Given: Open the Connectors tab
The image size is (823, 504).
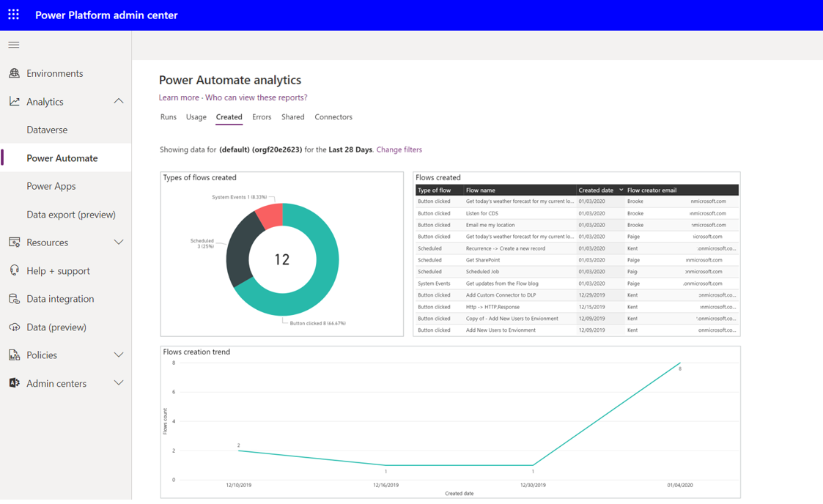Looking at the screenshot, I should pos(333,116).
